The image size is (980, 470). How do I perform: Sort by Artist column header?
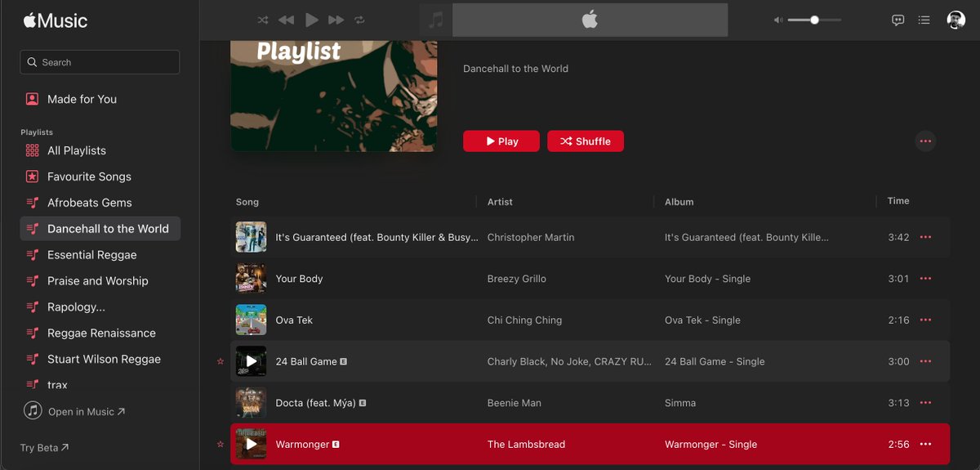[x=500, y=202]
